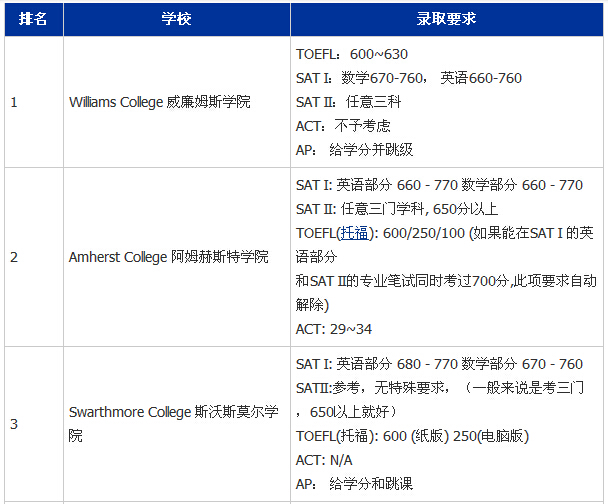Select the Amherst College 阿姆赫斯特学院 school name

(x=168, y=257)
